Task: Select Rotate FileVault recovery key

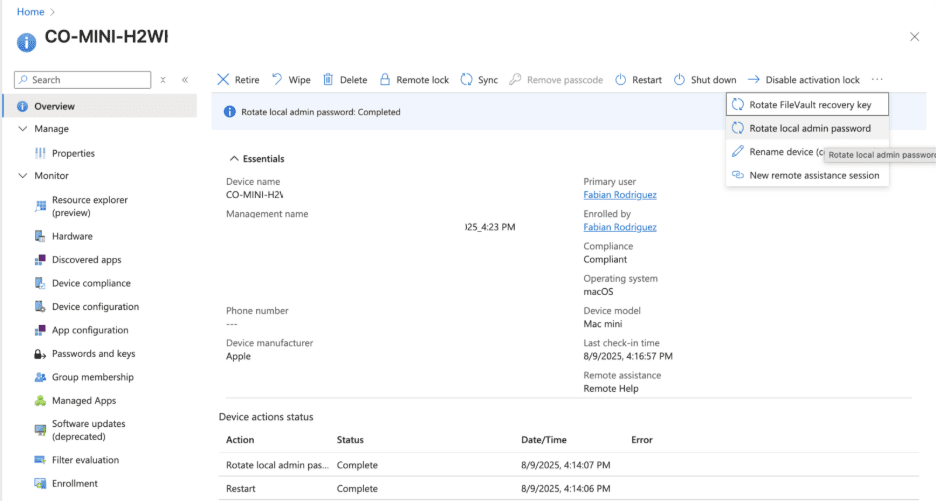Action: [x=810, y=105]
